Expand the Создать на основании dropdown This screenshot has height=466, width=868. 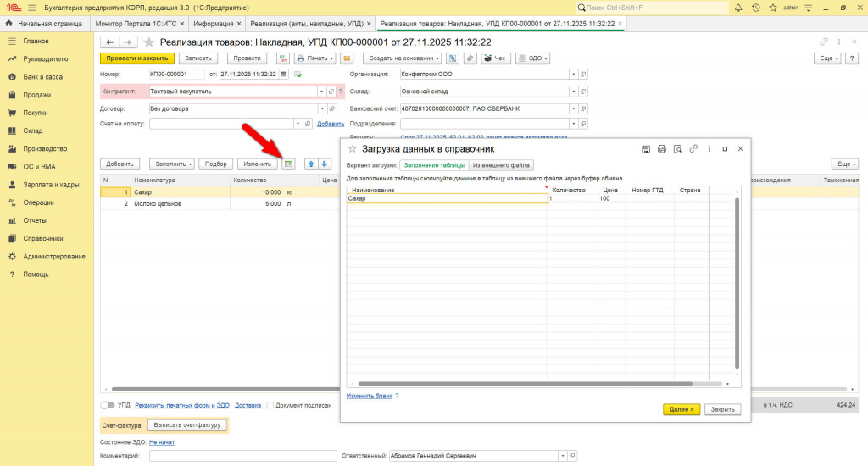(403, 58)
